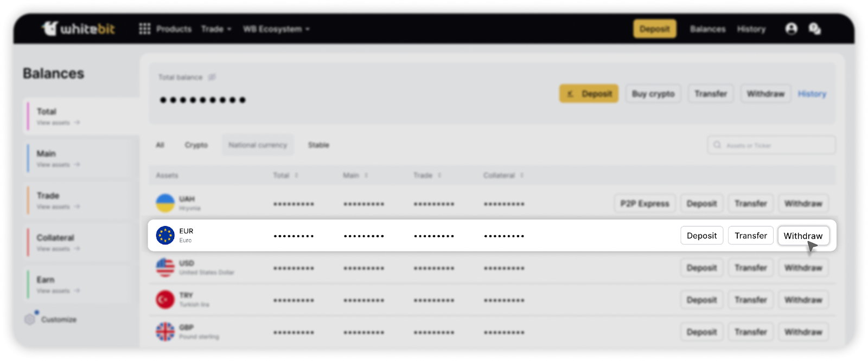Switch to the National currency tab

(x=258, y=145)
